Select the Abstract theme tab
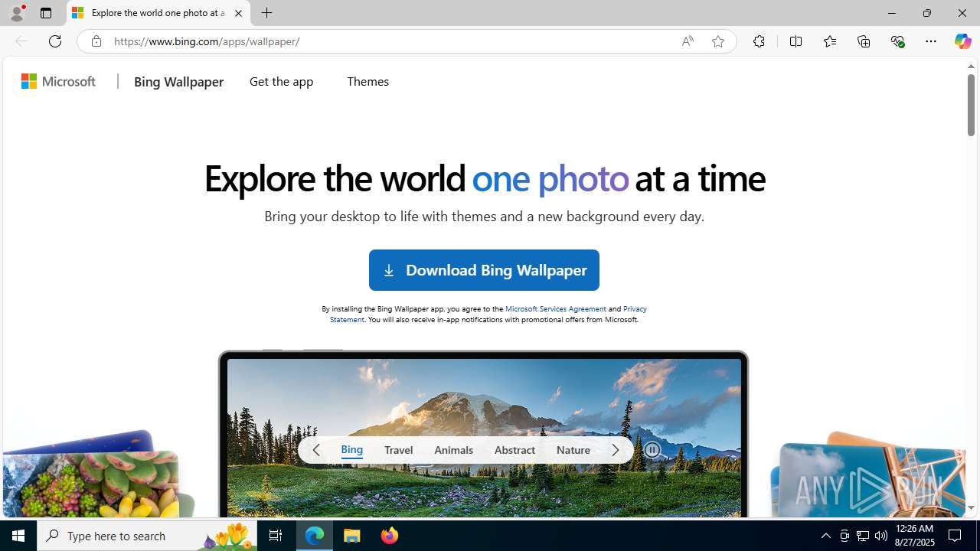Screen dimensions: 980x551 515,450
